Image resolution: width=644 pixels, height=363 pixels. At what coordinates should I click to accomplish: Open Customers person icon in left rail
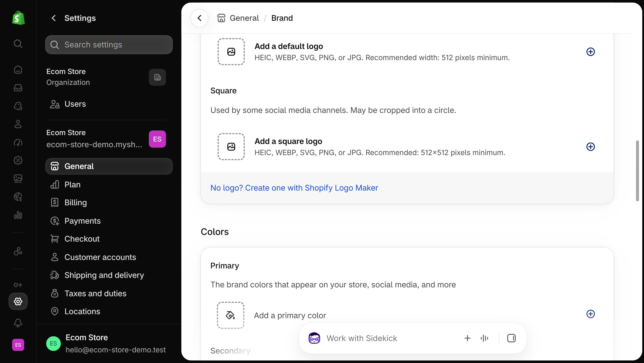click(x=18, y=124)
